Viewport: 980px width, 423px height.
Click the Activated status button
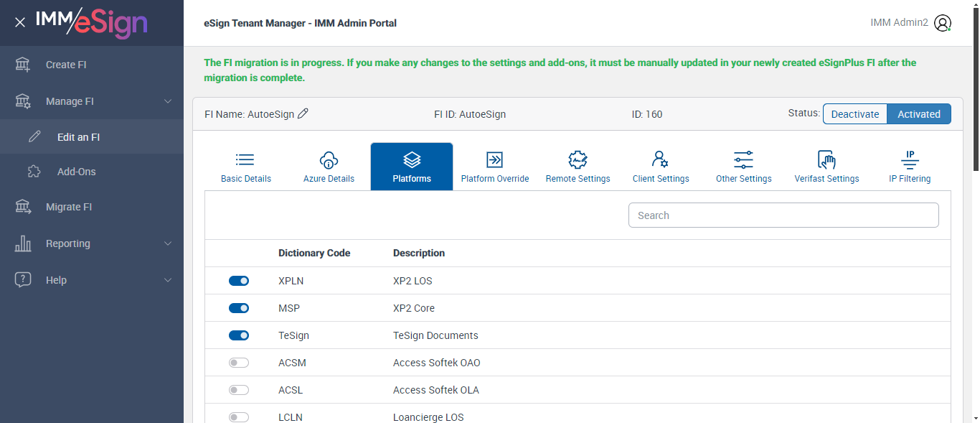click(919, 114)
